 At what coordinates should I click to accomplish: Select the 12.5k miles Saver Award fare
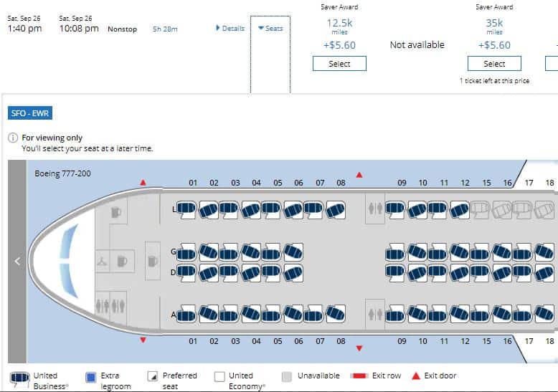pos(339,64)
